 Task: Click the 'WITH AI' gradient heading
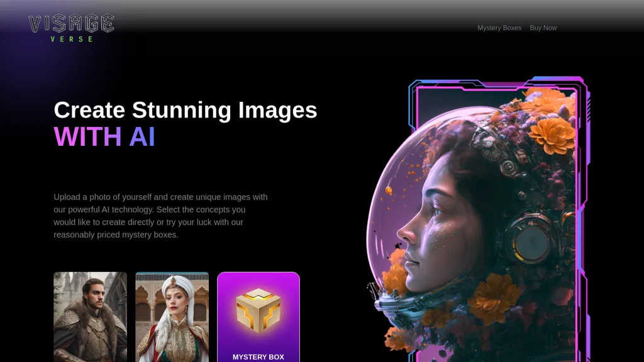pos(104,136)
